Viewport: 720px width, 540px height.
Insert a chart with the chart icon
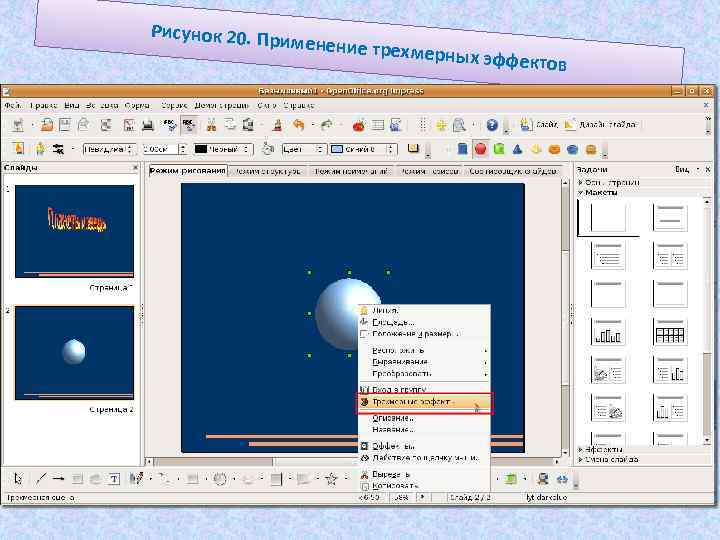[x=359, y=125]
